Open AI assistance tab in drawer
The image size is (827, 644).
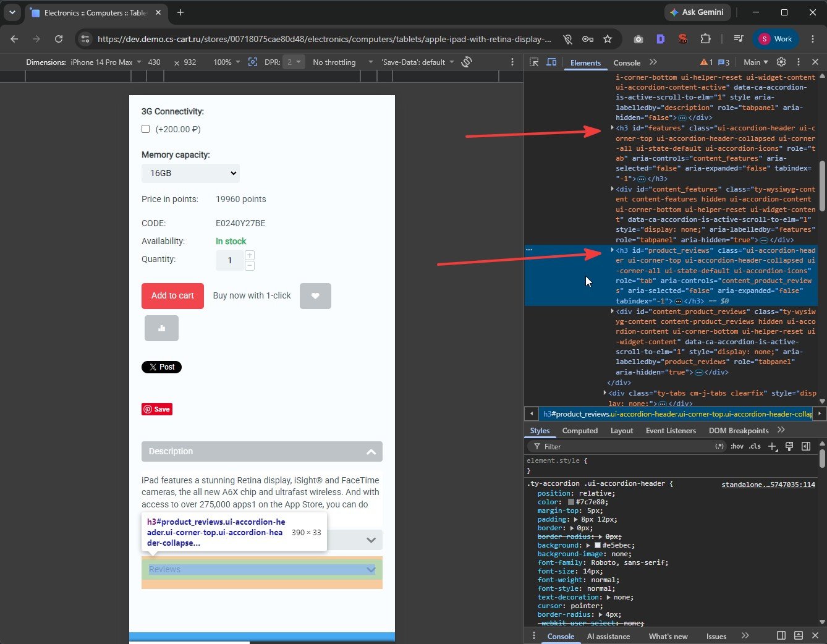pyautogui.click(x=608, y=637)
